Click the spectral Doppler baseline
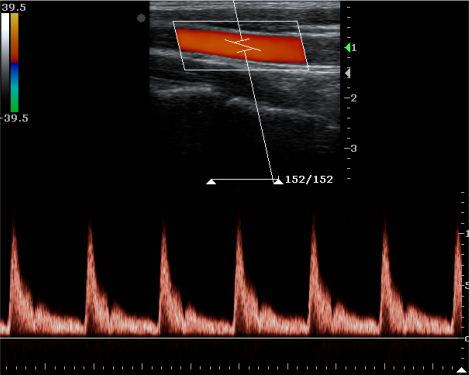 (232, 338)
